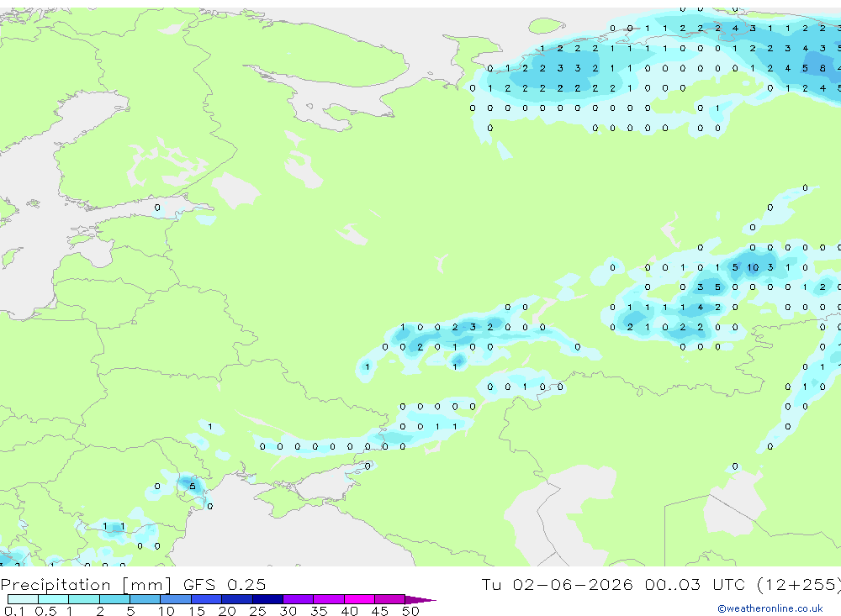Click the 25–30 mm dark navy legend swatch

(x=267, y=599)
